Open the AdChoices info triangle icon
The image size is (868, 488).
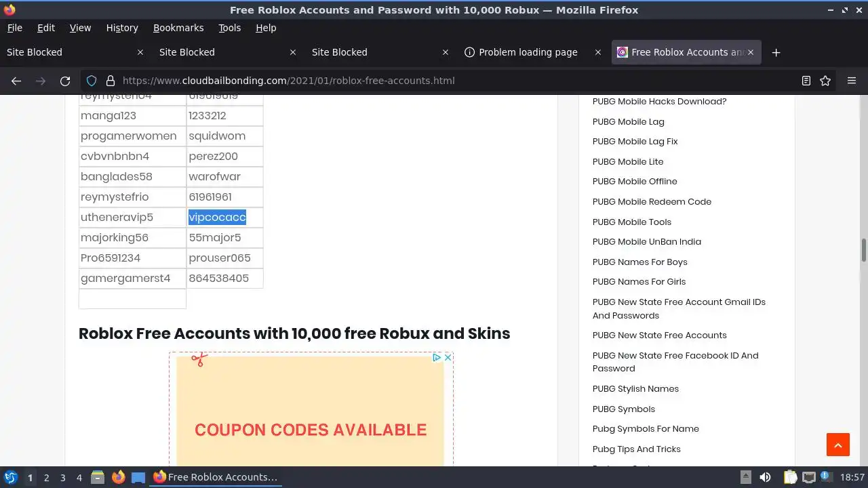click(x=437, y=357)
